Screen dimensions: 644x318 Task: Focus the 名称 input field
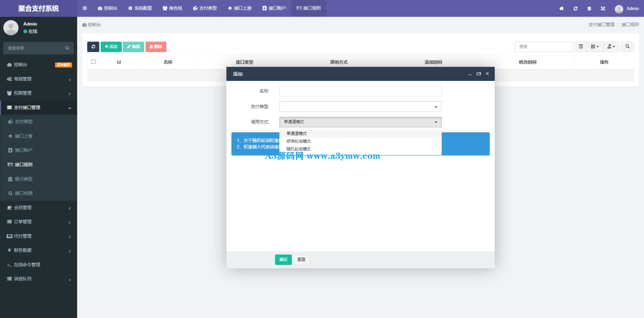(360, 91)
